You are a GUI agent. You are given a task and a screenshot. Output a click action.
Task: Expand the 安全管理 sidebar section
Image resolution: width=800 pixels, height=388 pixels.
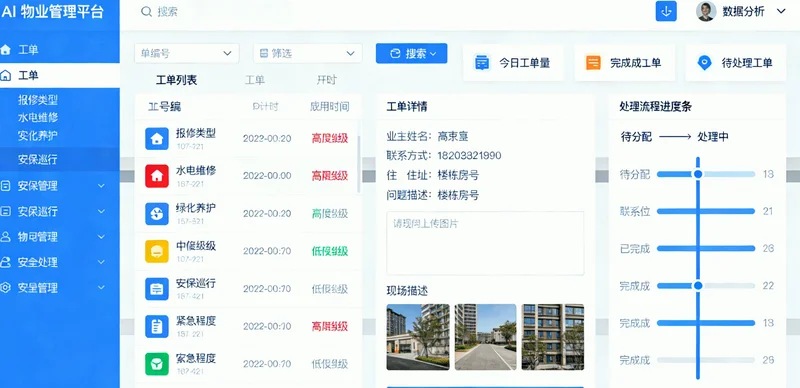(x=101, y=287)
